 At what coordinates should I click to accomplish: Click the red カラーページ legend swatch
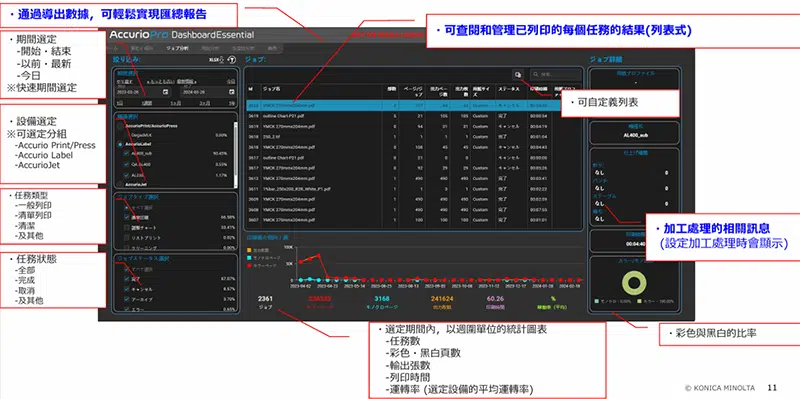point(249,265)
